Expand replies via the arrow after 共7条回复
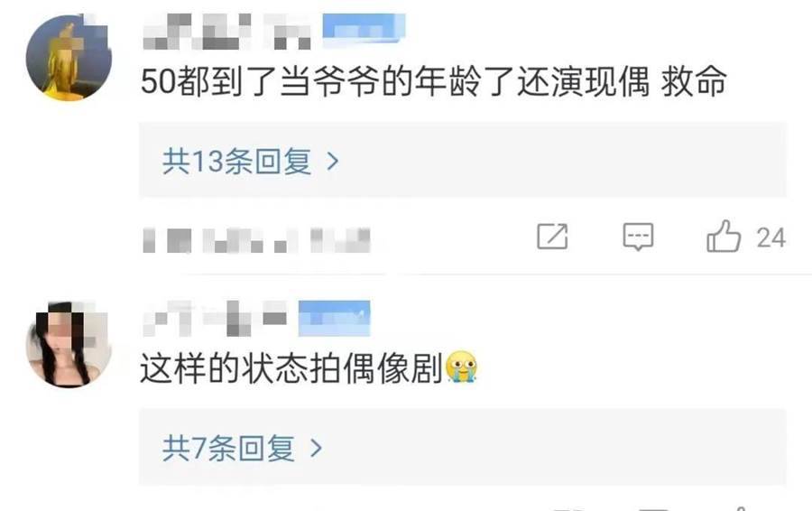812x511 pixels. 316,448
